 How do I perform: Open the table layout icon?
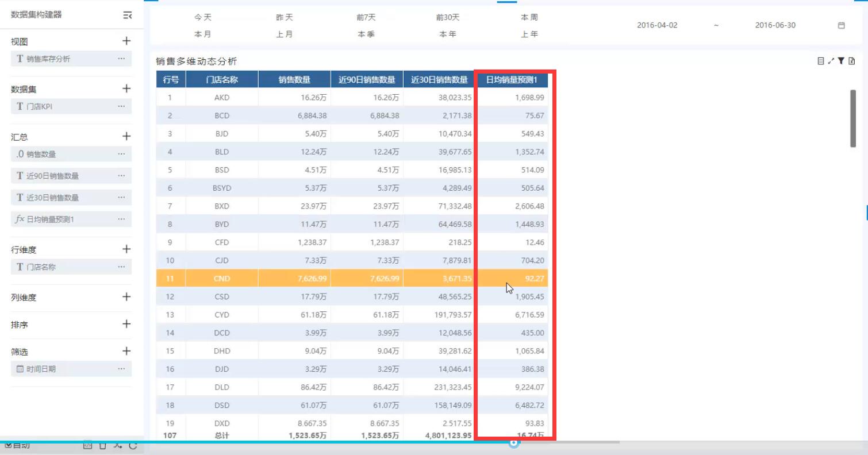[x=821, y=61]
